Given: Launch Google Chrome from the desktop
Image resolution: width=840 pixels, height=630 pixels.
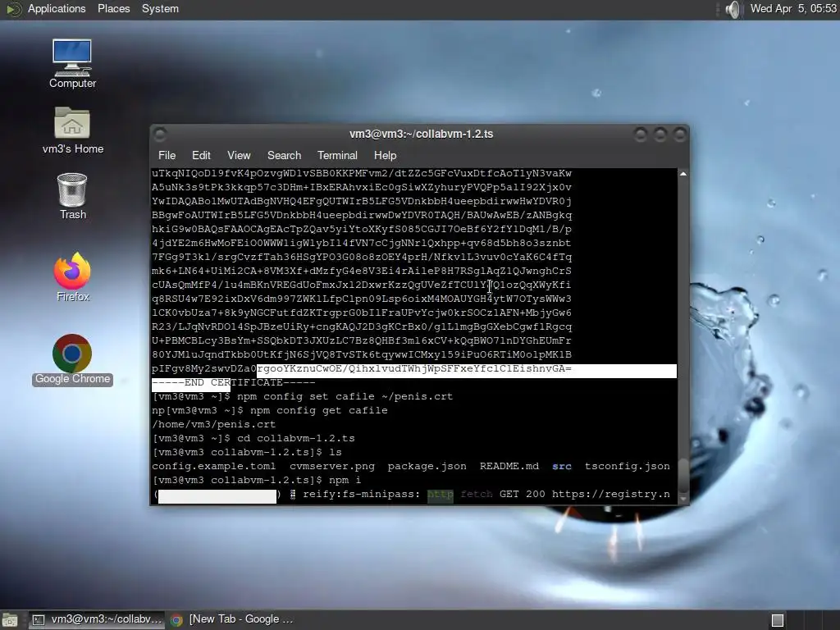Looking at the screenshot, I should (72, 359).
